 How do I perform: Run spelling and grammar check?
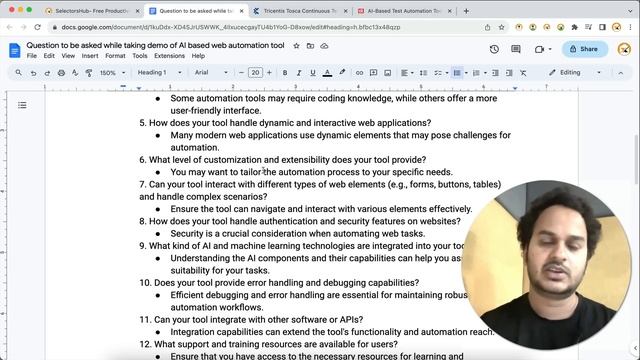tap(75, 73)
